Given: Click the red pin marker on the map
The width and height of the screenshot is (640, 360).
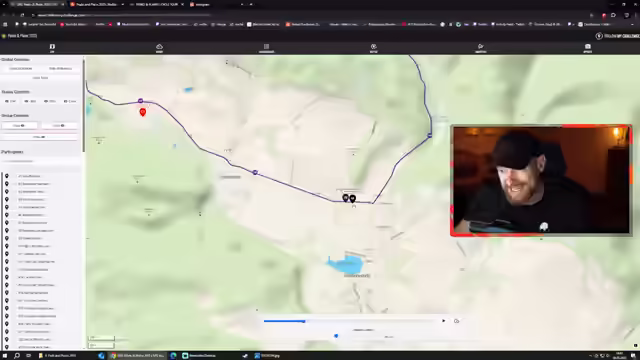Looking at the screenshot, I should (142, 112).
